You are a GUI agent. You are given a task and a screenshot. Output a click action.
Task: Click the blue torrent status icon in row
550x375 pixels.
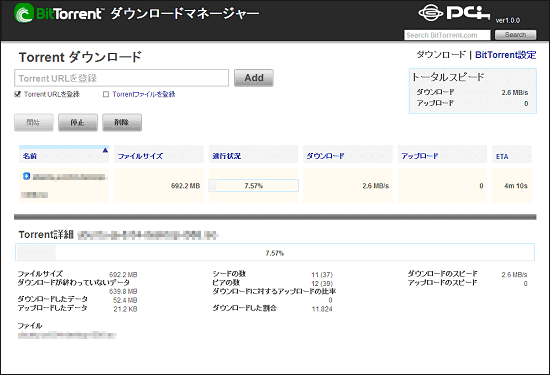[26, 176]
